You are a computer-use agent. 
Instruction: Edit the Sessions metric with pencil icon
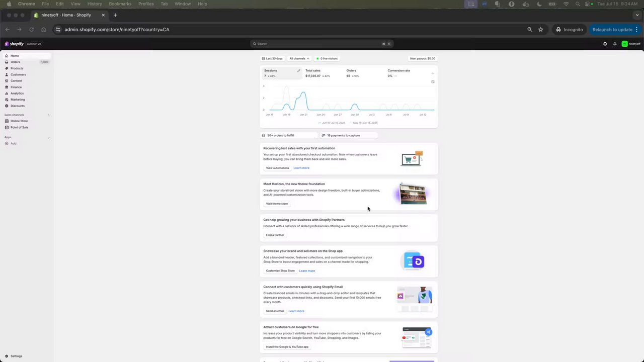pyautogui.click(x=298, y=70)
